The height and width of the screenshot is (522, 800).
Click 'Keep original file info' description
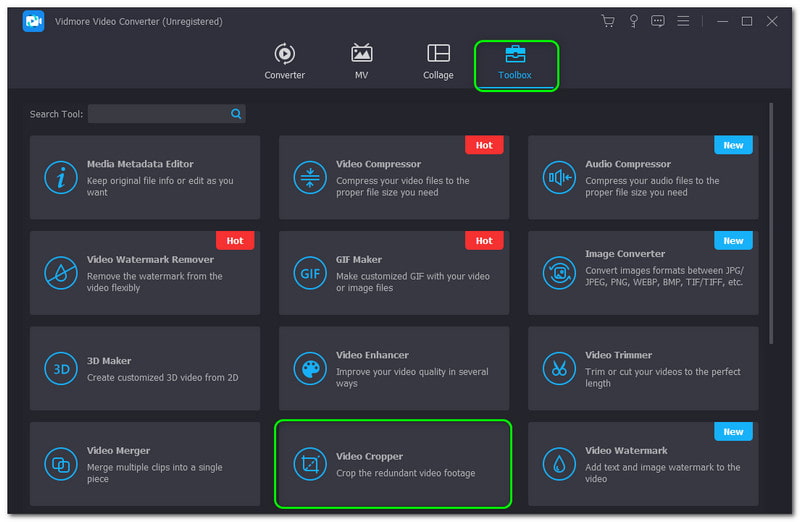[x=160, y=186]
